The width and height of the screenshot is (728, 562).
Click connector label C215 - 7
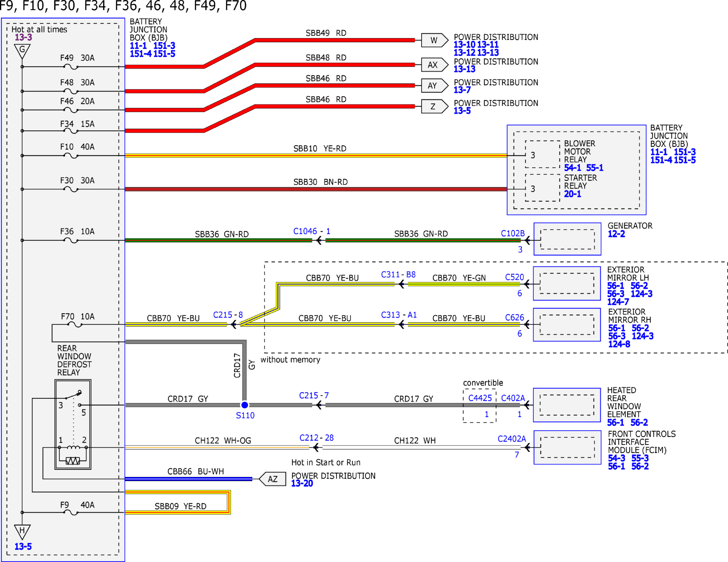[314, 395]
